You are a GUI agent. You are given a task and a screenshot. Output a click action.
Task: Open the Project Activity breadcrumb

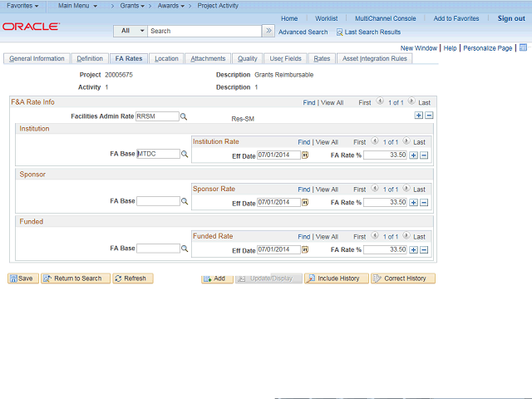pos(218,6)
